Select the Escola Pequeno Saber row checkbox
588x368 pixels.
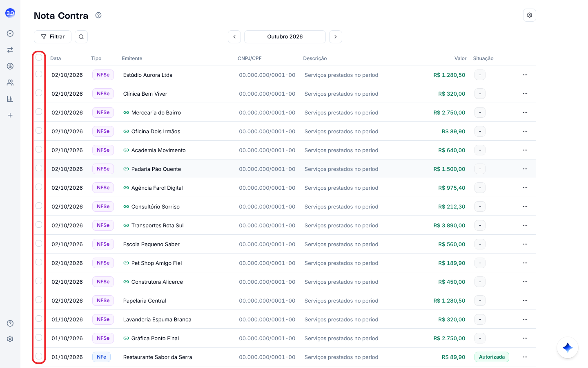click(x=39, y=243)
